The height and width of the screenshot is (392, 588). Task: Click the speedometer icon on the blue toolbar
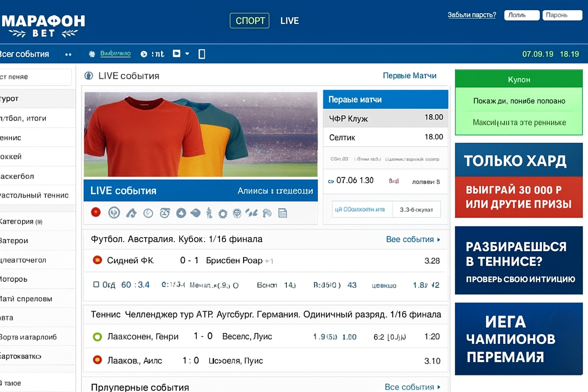144,54
